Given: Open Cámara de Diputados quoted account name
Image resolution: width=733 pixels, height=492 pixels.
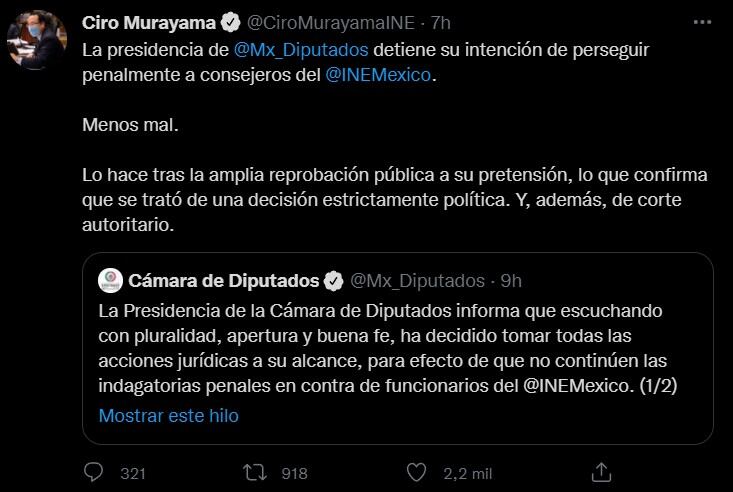Looking at the screenshot, I should 224,280.
